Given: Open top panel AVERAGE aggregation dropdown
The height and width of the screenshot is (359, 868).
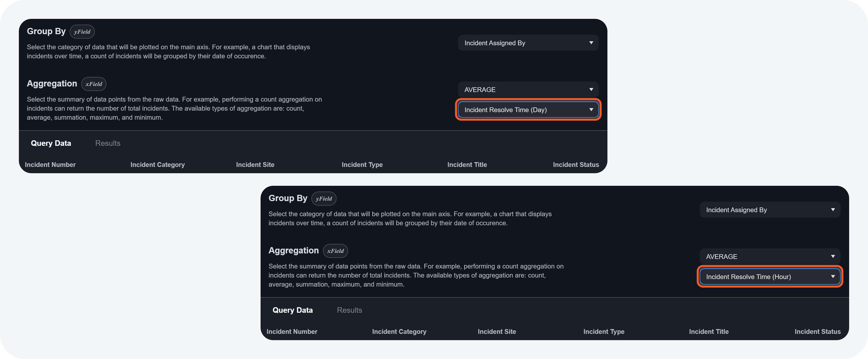Looking at the screenshot, I should click(x=528, y=89).
